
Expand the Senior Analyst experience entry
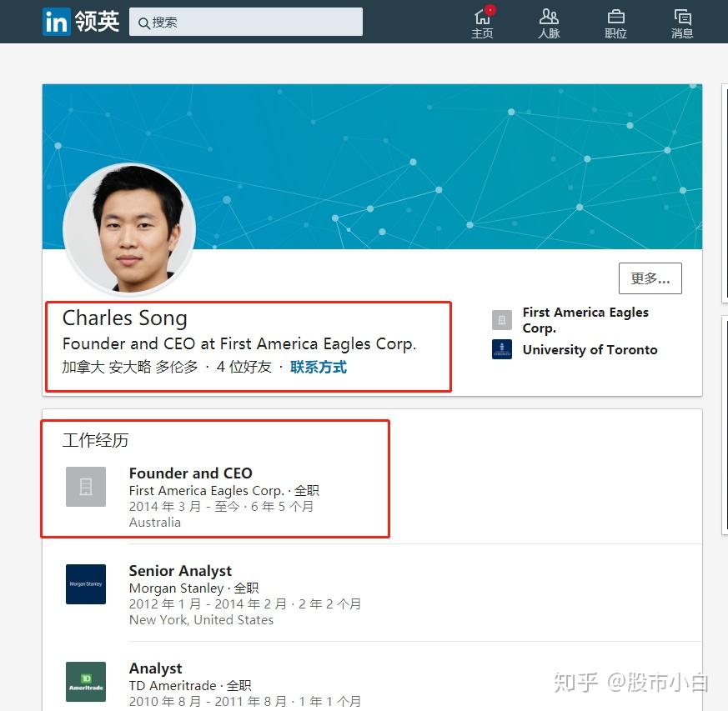click(x=180, y=570)
